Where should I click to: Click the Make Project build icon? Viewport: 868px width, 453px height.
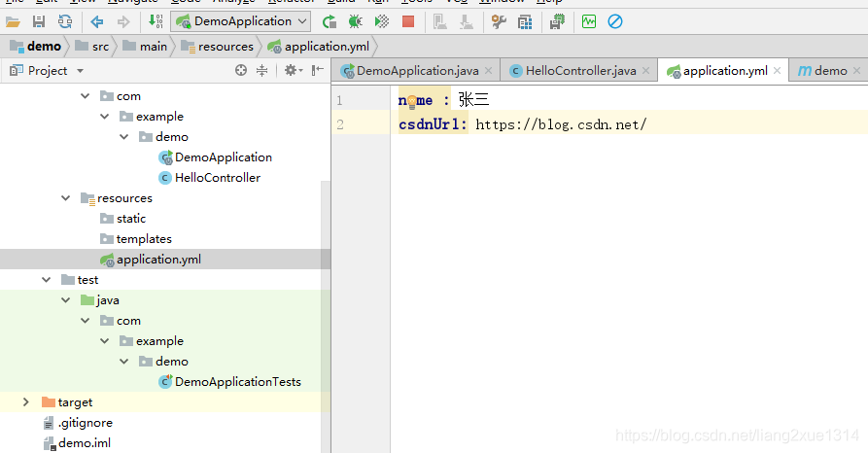156,22
